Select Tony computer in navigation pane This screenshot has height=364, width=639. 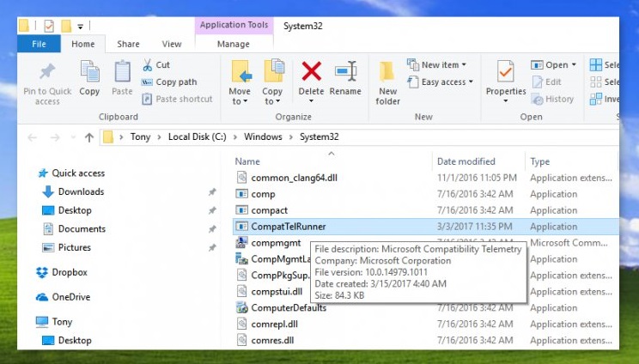pos(62,322)
